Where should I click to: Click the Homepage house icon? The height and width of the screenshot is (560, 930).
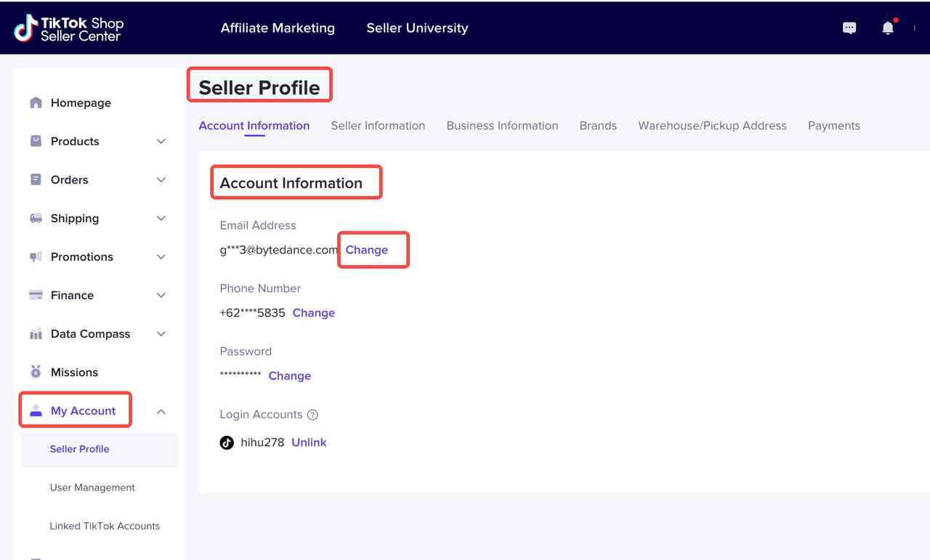click(36, 102)
